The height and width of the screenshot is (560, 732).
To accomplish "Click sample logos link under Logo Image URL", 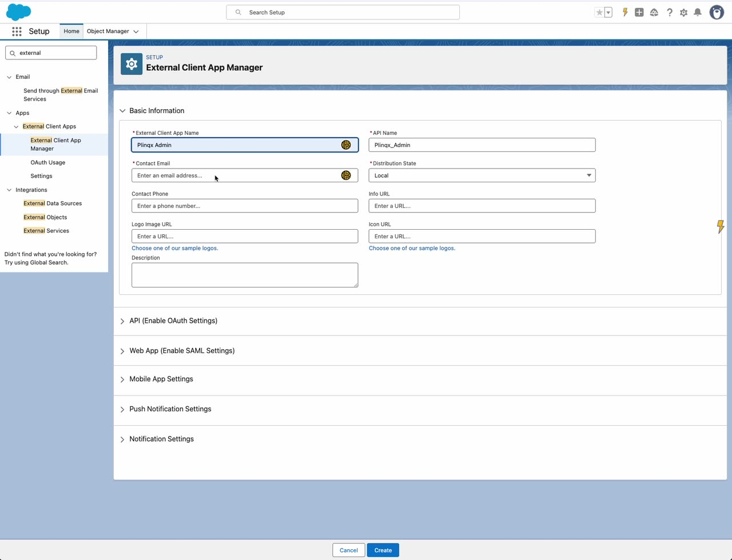I will [175, 249].
